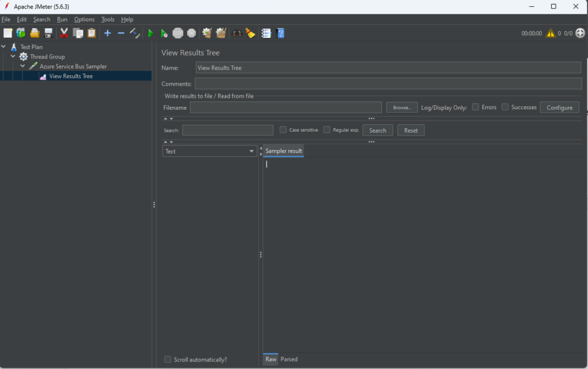The image size is (588, 369).
Task: Click the Cut scissors icon
Action: (64, 33)
